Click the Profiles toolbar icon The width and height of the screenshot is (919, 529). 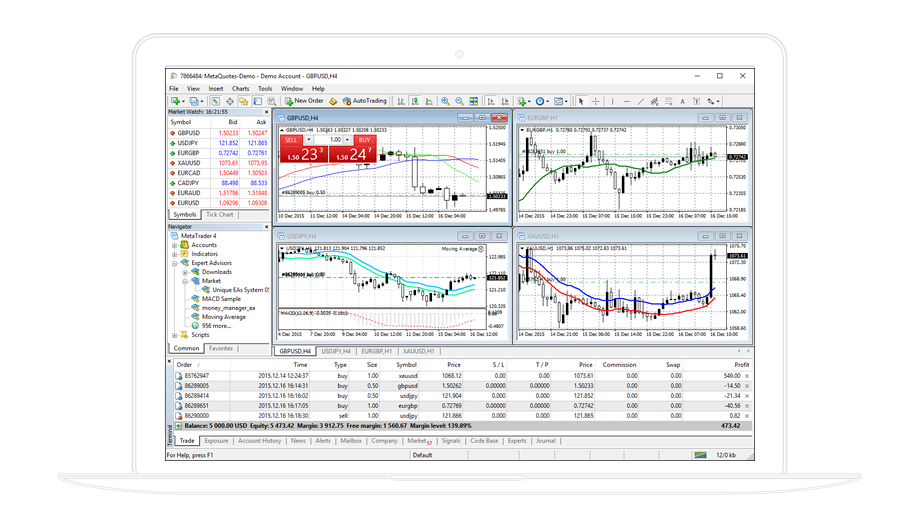coord(194,101)
